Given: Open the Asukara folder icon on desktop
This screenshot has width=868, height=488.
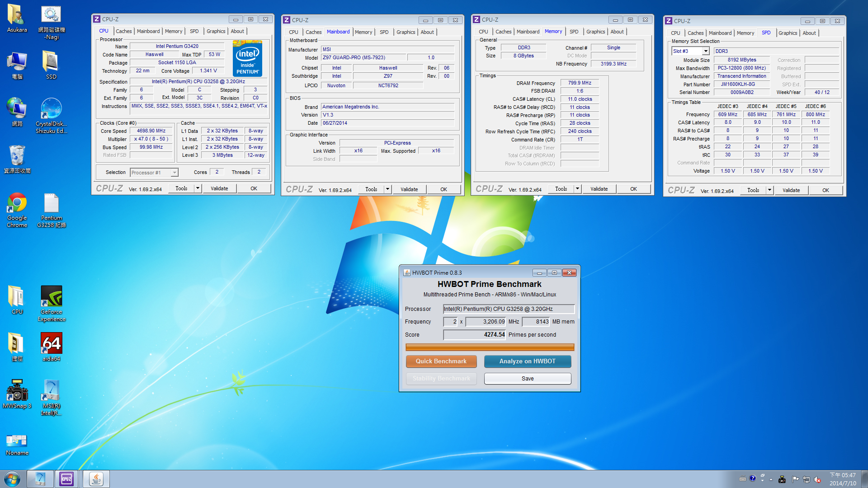Looking at the screenshot, I should click(17, 18).
